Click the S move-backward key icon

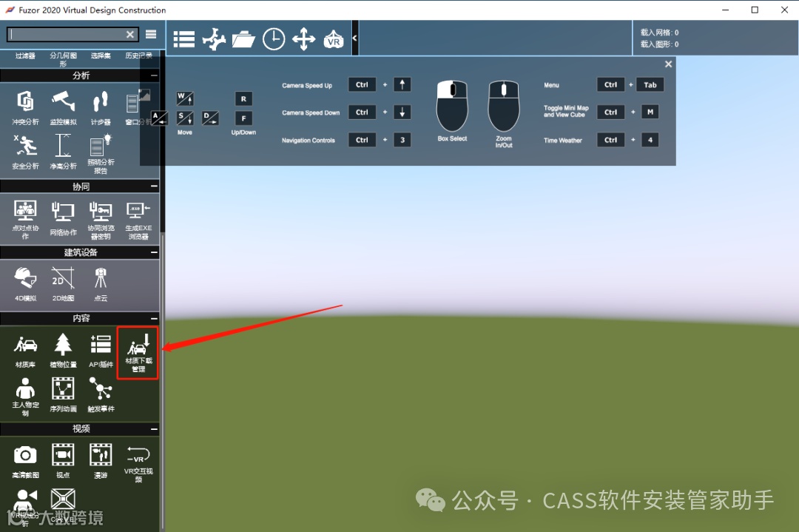(184, 118)
